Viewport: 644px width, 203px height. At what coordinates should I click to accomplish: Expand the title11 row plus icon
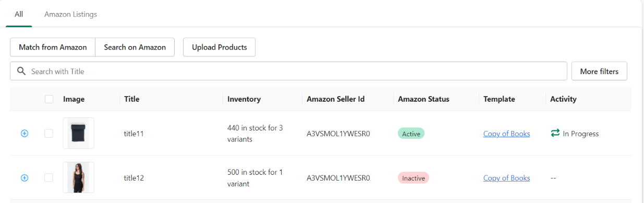click(x=25, y=134)
